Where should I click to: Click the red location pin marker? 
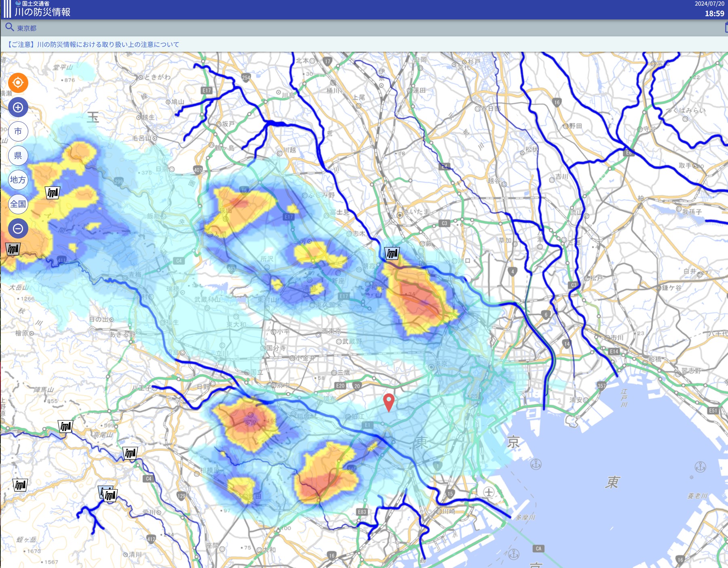click(x=389, y=403)
